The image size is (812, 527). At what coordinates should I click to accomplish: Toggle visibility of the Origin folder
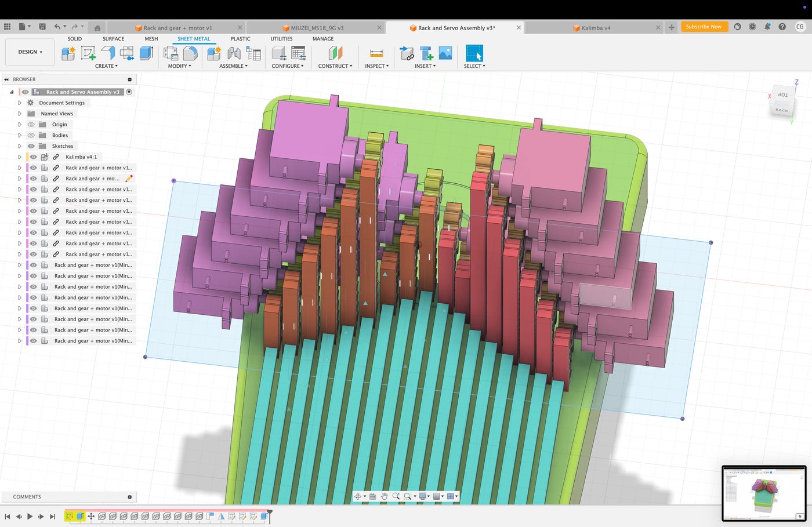[31, 124]
